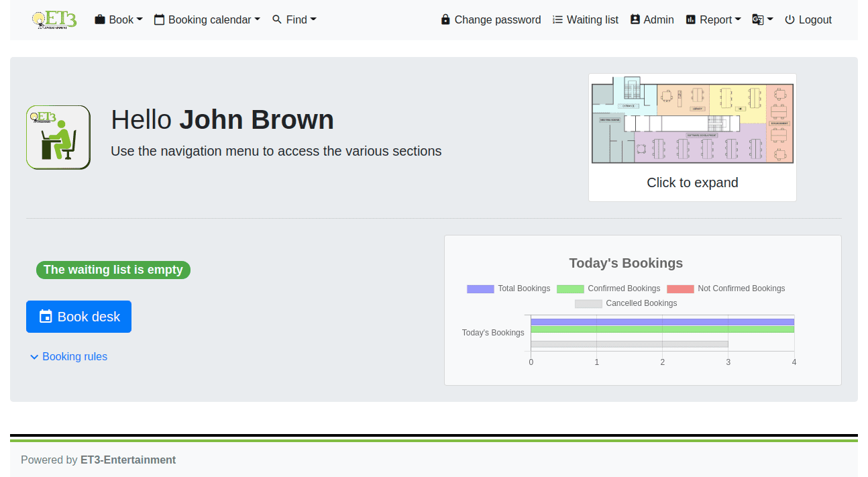Viewport: 868px width, 477px height.
Task: Expand the Report dropdown menu
Action: tap(713, 19)
